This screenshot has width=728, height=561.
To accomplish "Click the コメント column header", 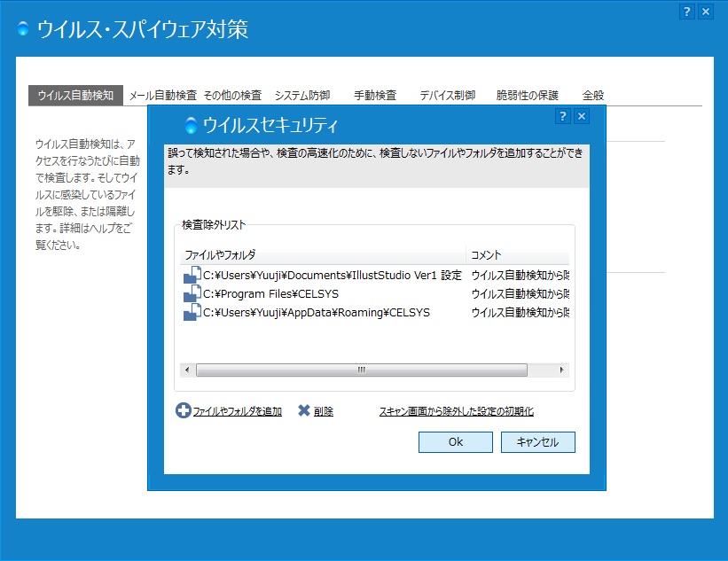I will click(518, 254).
